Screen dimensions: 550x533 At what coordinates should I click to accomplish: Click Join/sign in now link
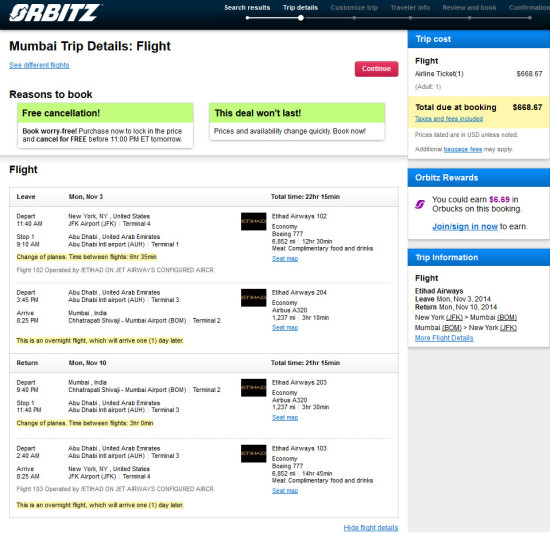pyautogui.click(x=465, y=227)
